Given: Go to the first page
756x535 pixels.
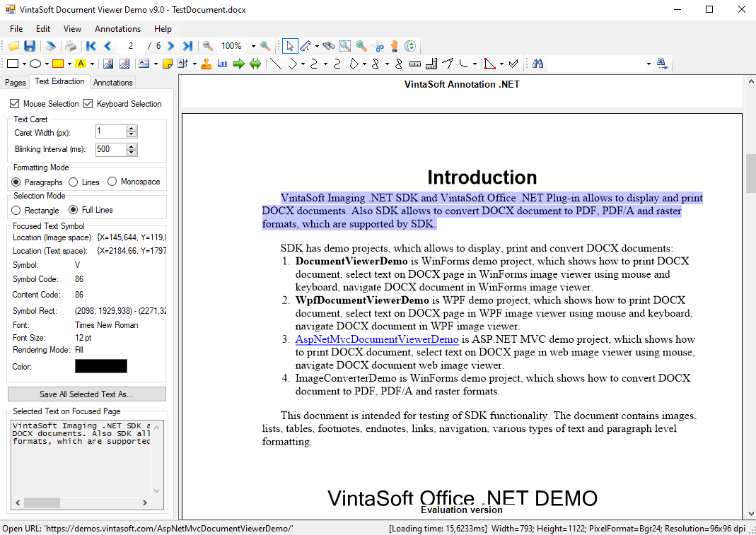Looking at the screenshot, I should pyautogui.click(x=91, y=46).
